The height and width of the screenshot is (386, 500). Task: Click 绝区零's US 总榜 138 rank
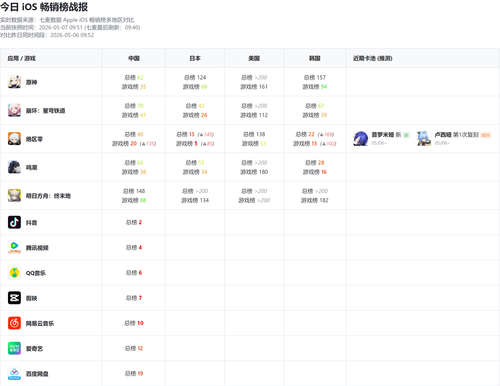[x=254, y=134]
